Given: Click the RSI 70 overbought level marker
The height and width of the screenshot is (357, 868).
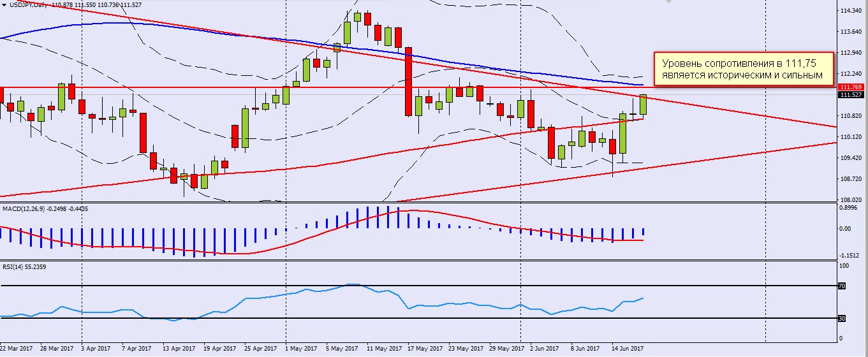Looking at the screenshot, I should coord(841,286).
